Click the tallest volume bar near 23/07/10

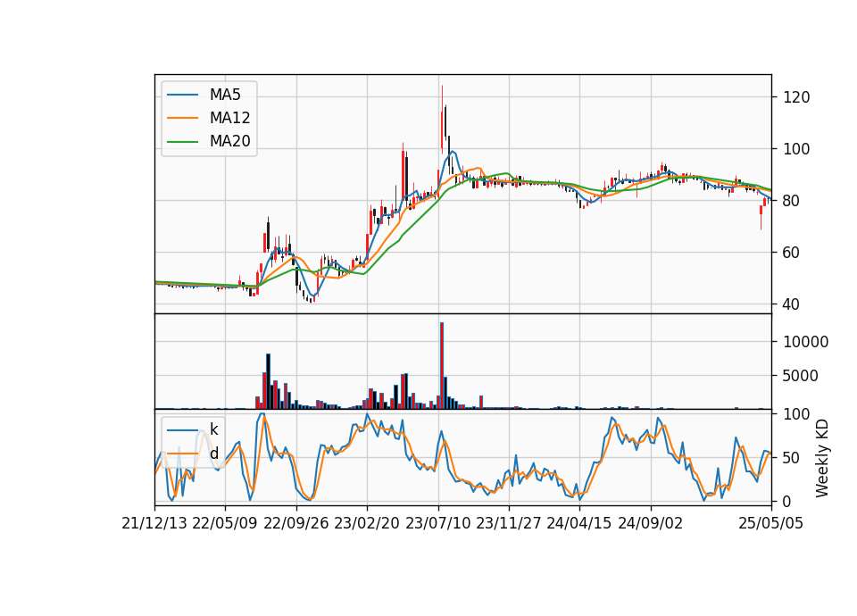tap(442, 365)
